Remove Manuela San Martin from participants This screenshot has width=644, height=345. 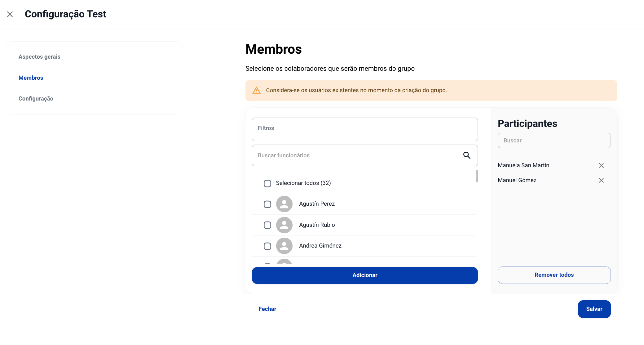pyautogui.click(x=601, y=165)
